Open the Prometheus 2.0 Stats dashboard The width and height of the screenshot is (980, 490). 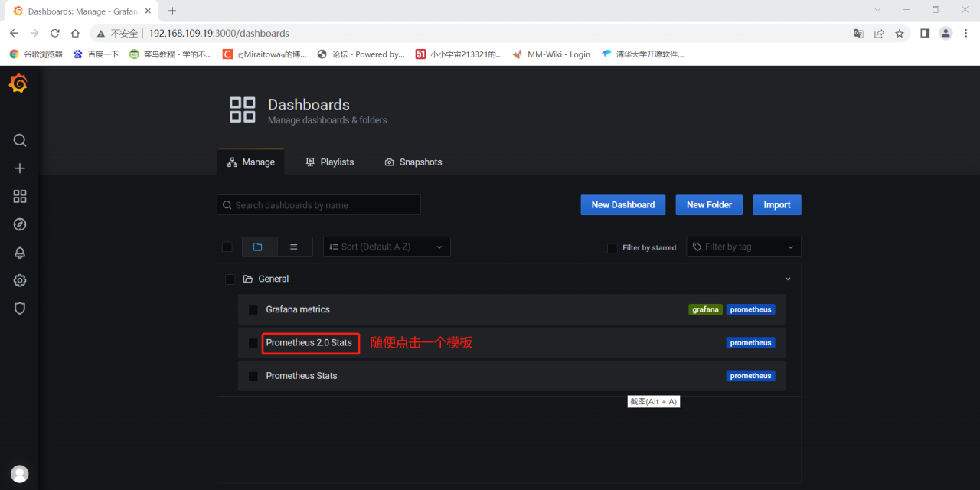(309, 342)
